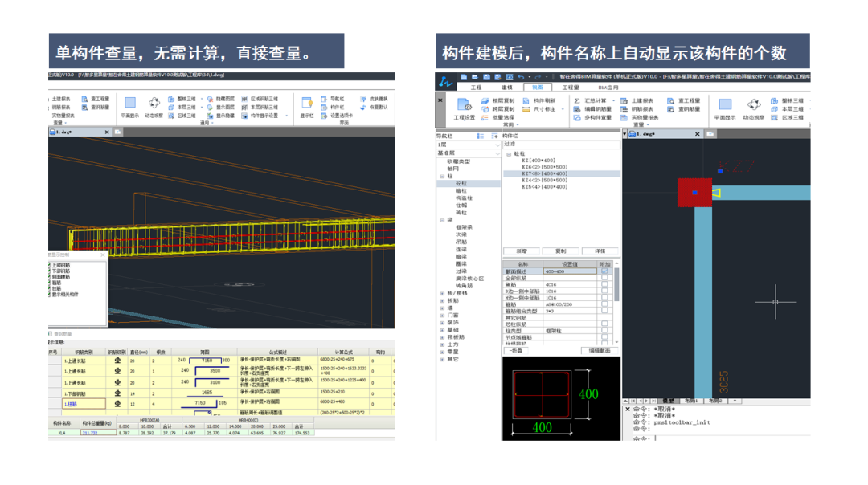This screenshot has height=485, width=868.
Task: Switch to the 模型 model tab
Action: [668, 401]
